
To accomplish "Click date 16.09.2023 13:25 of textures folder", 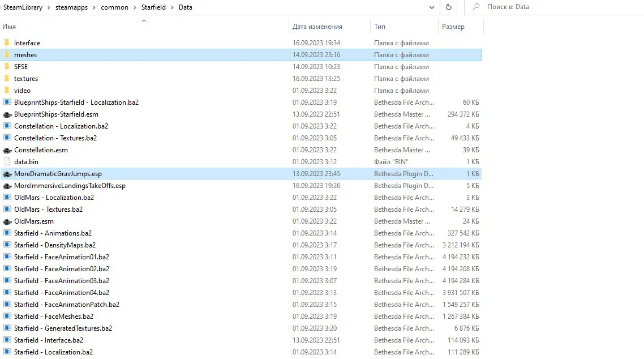I will click(316, 79).
